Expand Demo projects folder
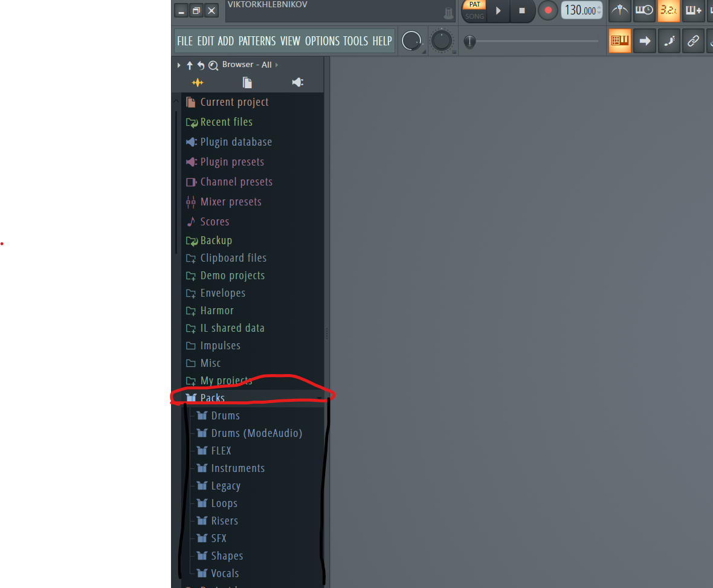 pos(253,276)
